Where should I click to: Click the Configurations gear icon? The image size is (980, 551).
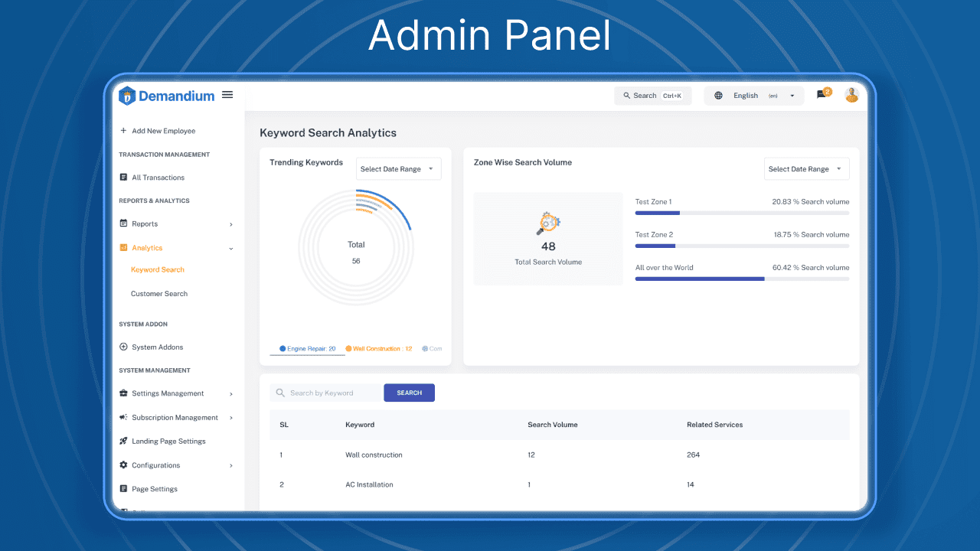click(123, 465)
